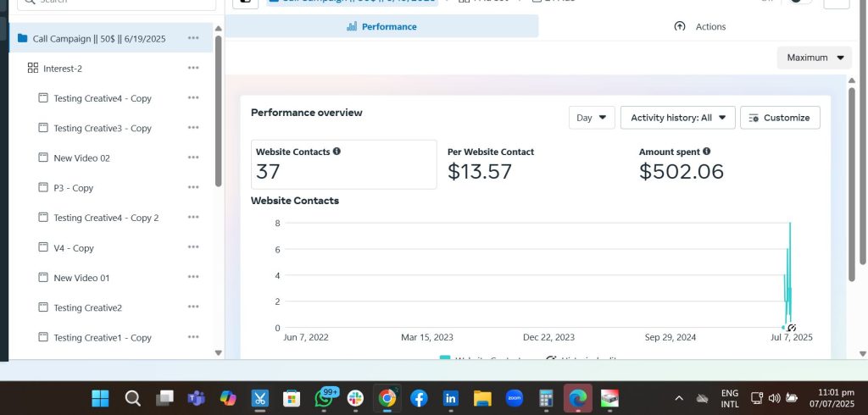Click the Amount spent info icon

point(706,152)
